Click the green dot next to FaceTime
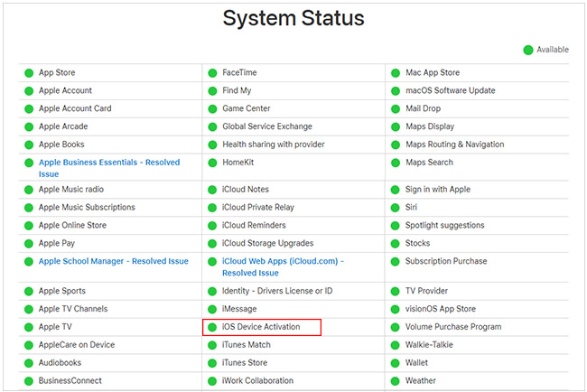Screen dimensions: 587x392 pyautogui.click(x=212, y=73)
